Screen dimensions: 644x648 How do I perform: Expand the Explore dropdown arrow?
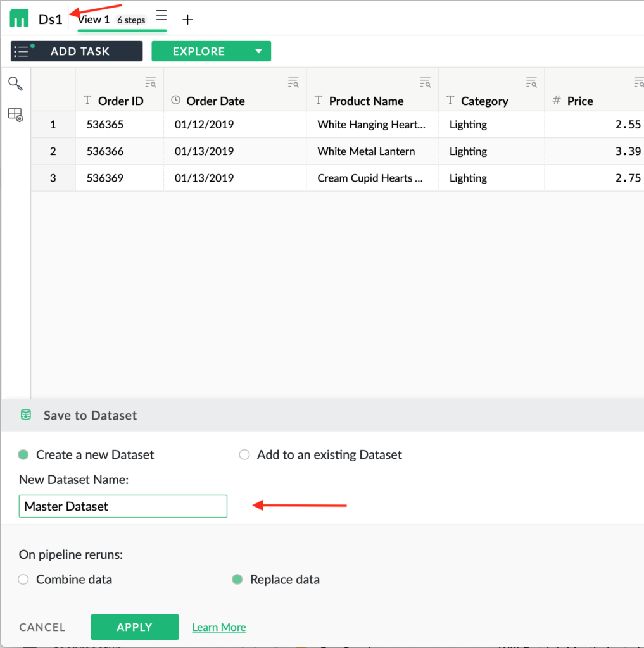[x=258, y=51]
